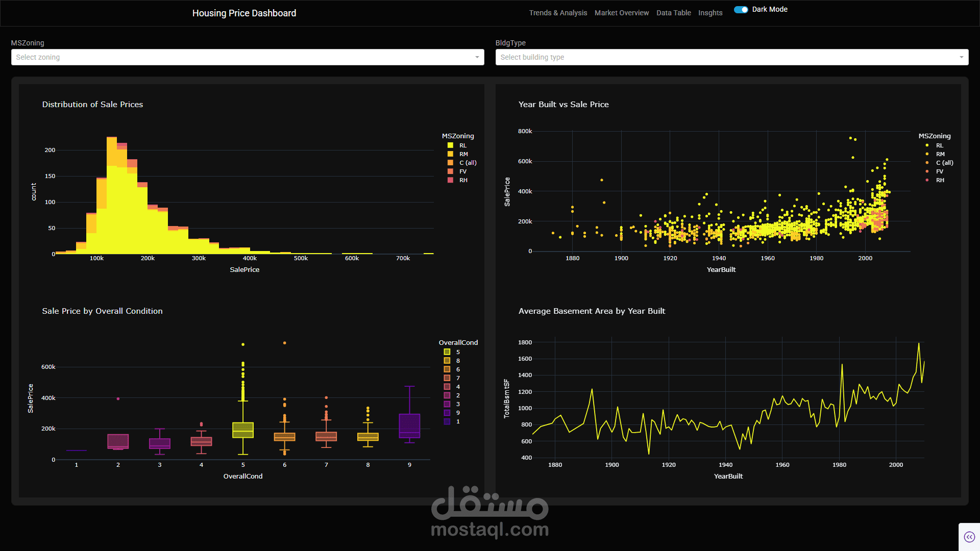The image size is (980, 551).
Task: Expand the BldgType dropdown arrow
Action: pos(961,57)
